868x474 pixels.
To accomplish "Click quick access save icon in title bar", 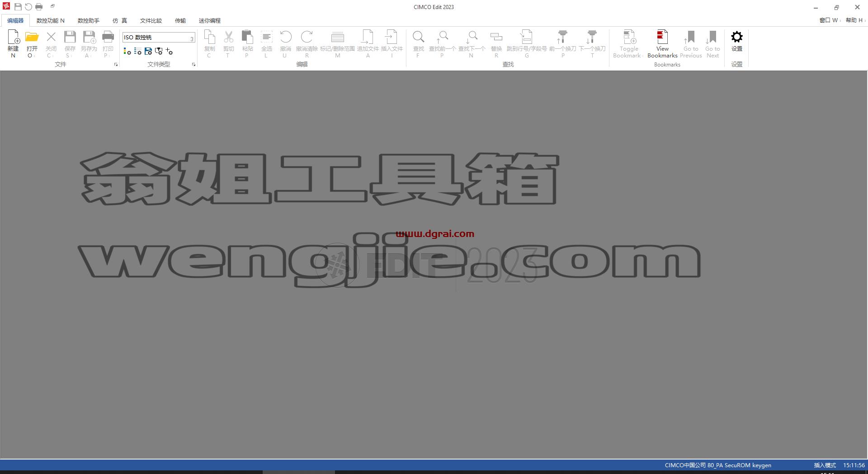I will click(x=18, y=7).
